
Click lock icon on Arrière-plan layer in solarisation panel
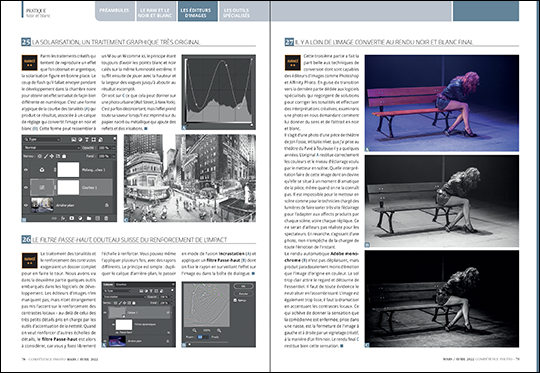[x=107, y=205]
